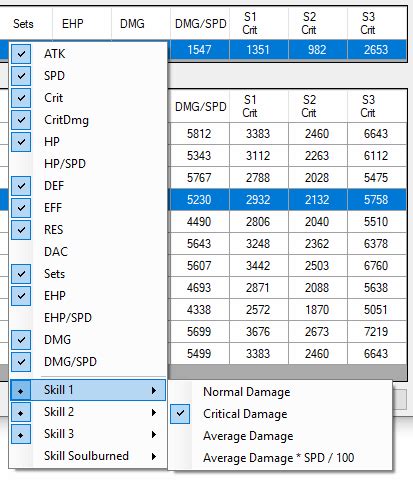Select top table cell 982
This screenshot has width=413, height=481.
pyautogui.click(x=318, y=50)
